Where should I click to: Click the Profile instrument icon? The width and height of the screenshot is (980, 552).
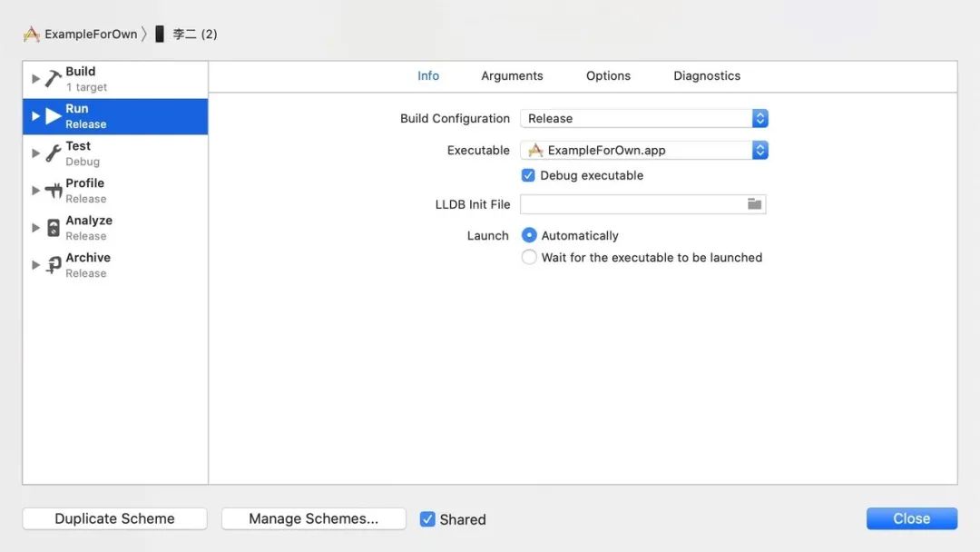pyautogui.click(x=54, y=191)
